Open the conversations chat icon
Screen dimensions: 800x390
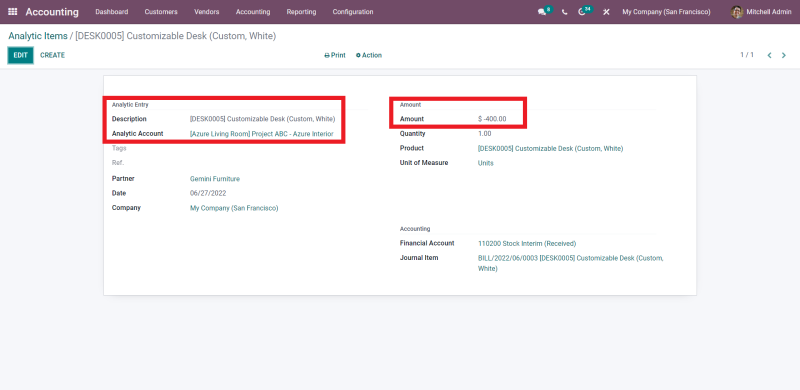tap(542, 12)
